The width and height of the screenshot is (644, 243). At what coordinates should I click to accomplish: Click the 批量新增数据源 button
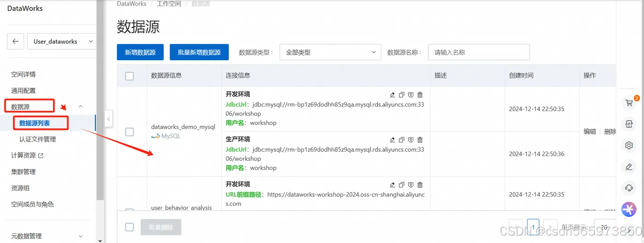pyautogui.click(x=199, y=52)
